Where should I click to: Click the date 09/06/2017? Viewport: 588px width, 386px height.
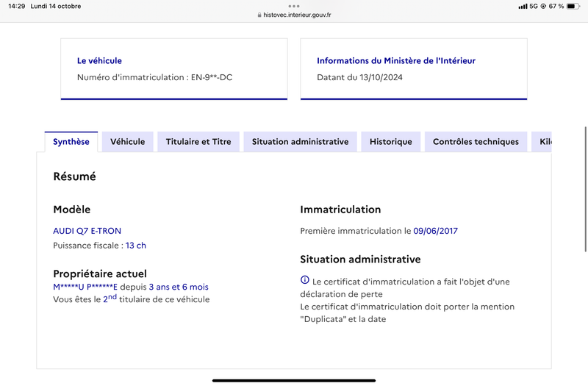click(435, 231)
